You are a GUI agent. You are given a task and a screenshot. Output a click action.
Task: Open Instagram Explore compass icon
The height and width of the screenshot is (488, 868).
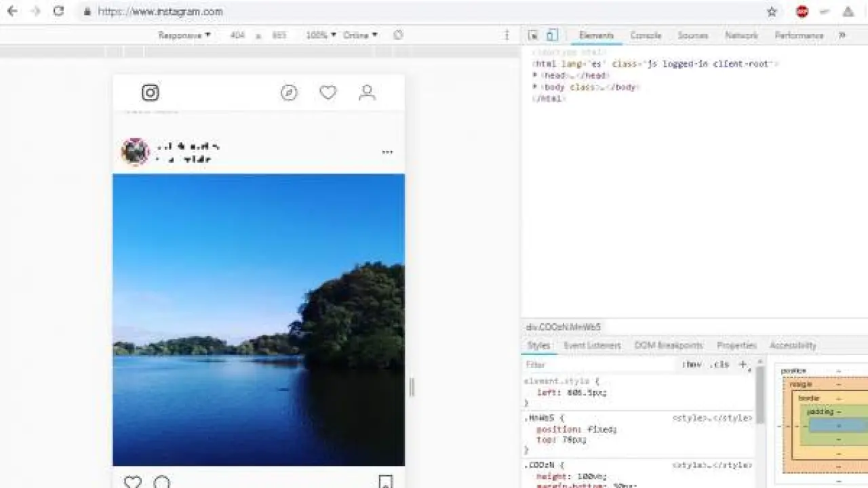[289, 93]
